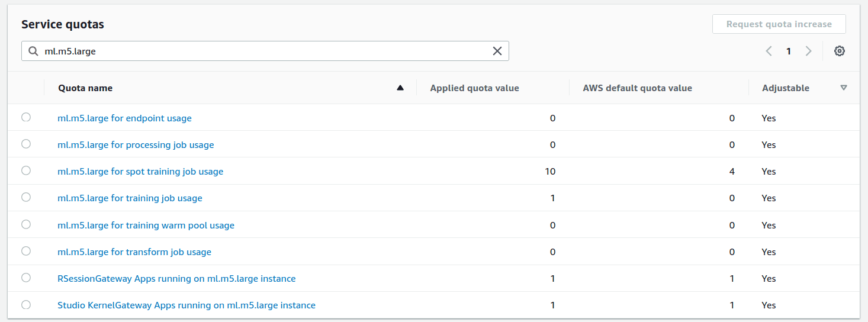
Task: Choose the training warm pool usage radio button
Action: [26, 224]
